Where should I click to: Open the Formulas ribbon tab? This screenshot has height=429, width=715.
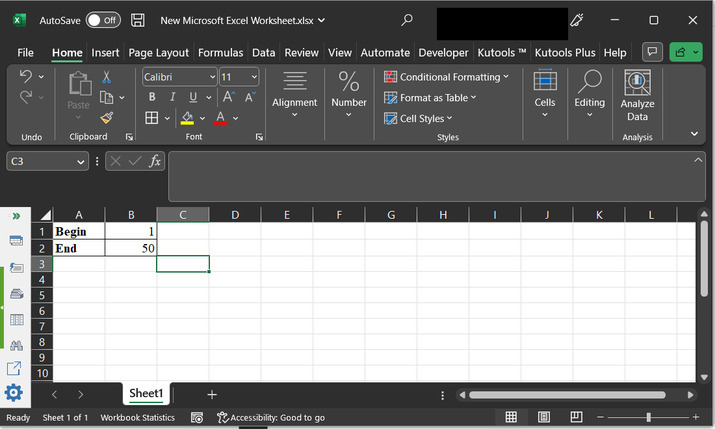coord(220,52)
